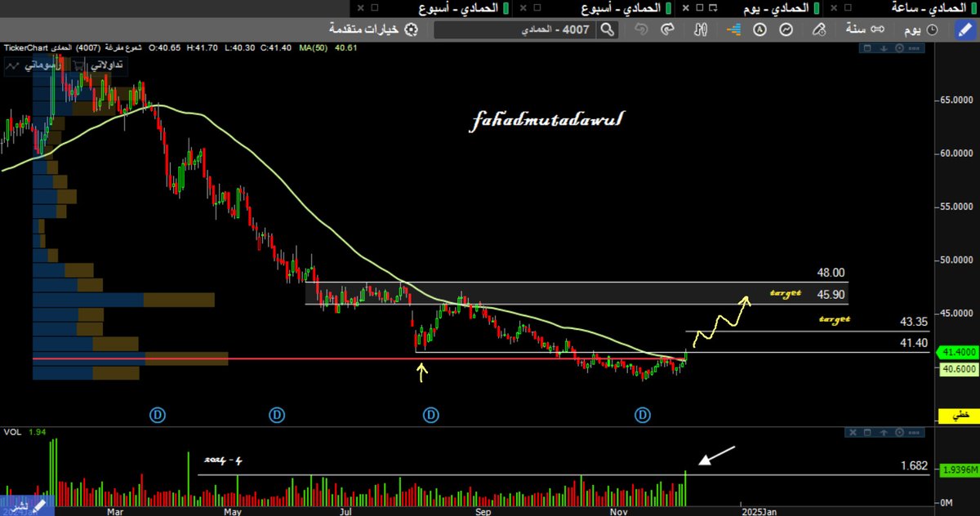Toggle the خطي linear scale label
The image size is (980, 516).
(961, 416)
